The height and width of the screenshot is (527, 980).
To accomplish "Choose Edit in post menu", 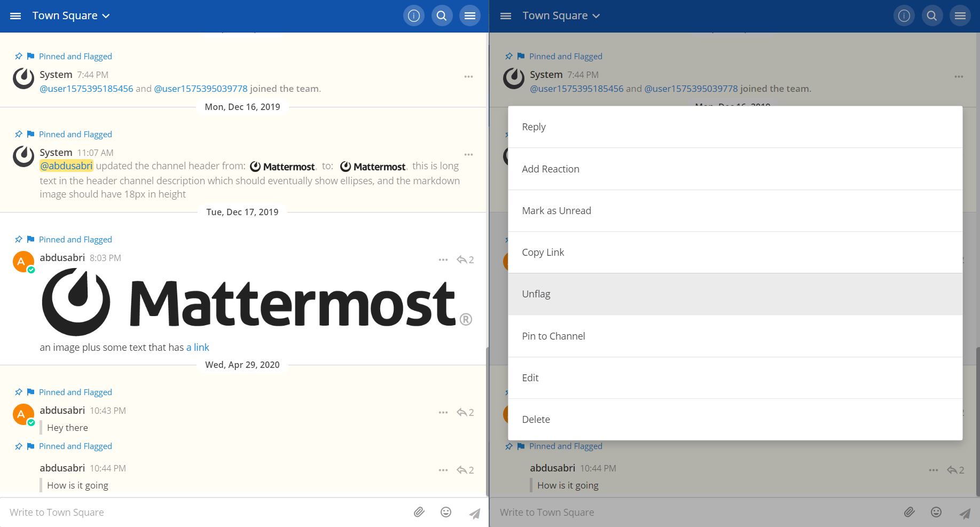I will [735, 378].
